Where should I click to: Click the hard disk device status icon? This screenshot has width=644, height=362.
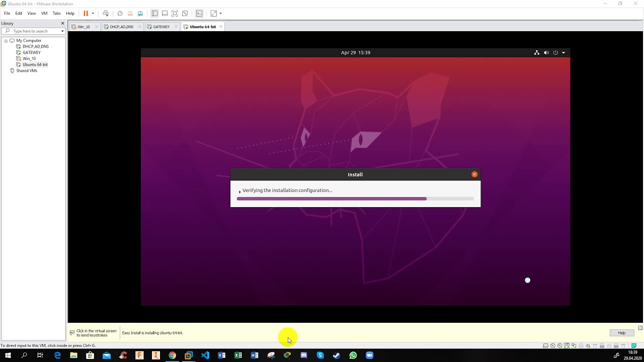click(x=545, y=345)
